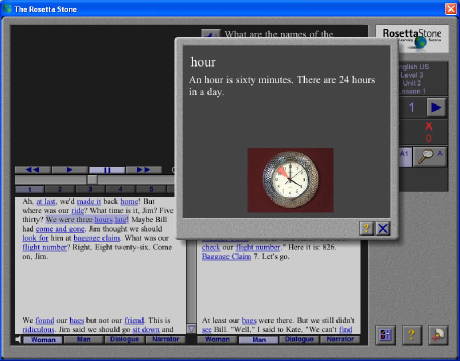Click 'Baggage Claim' link in right panel
Screen dimensions: 460x361
[x=226, y=256]
